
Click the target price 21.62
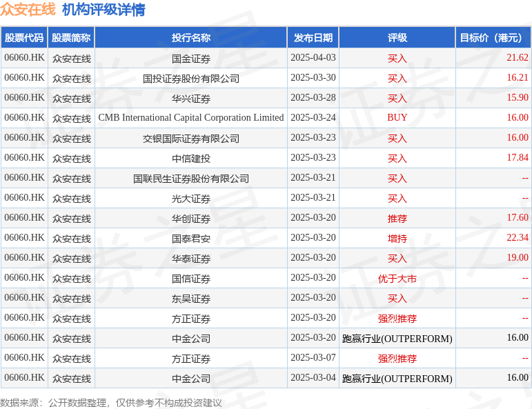point(518,57)
